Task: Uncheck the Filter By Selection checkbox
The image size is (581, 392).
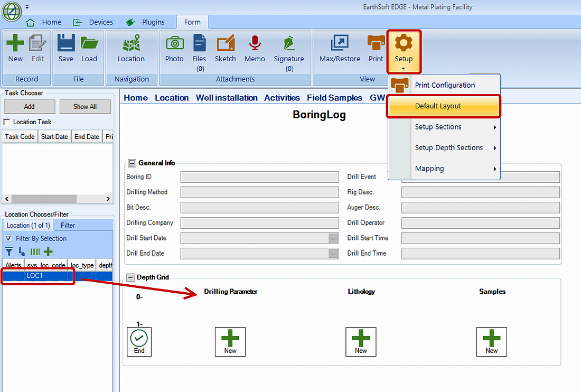Action: 8,238
